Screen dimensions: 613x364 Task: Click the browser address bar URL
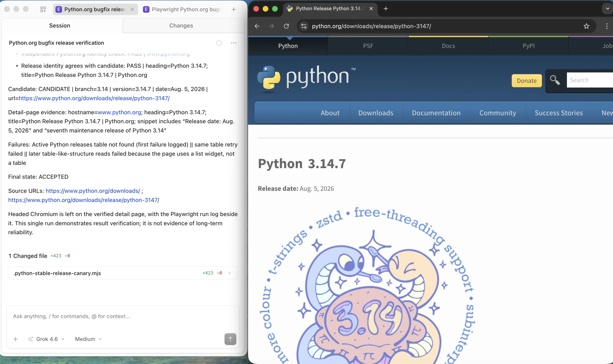pos(371,26)
